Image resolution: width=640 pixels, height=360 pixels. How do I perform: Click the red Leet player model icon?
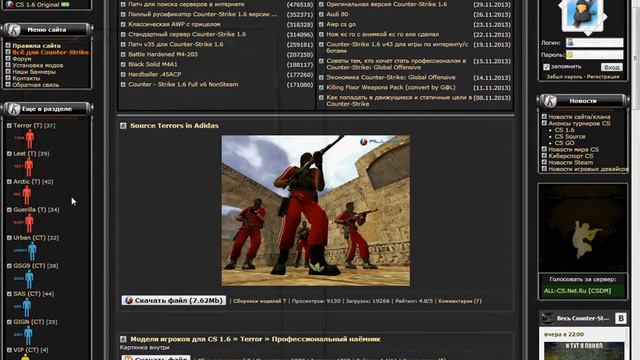tap(29, 167)
